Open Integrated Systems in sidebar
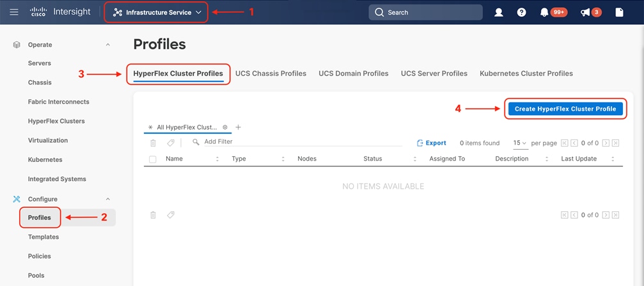The height and width of the screenshot is (286, 644). (x=57, y=179)
